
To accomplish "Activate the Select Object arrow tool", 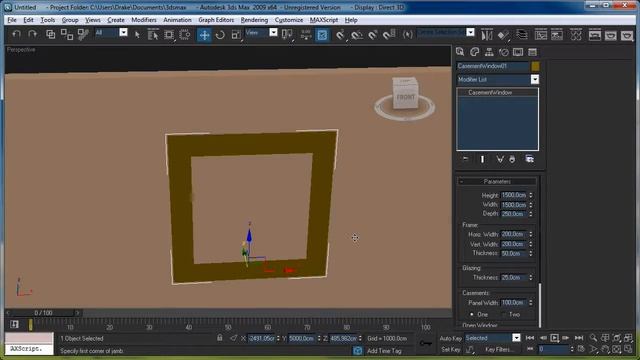I will click(x=137, y=35).
